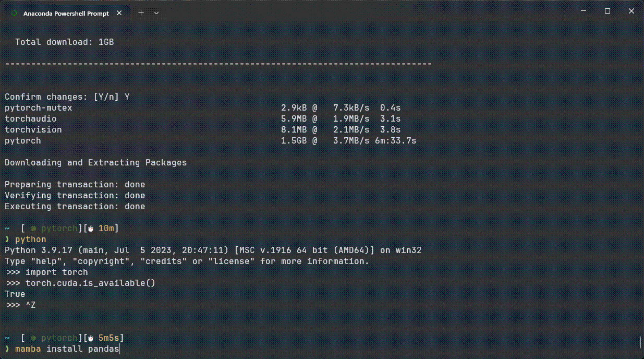Open a new terminal tab
This screenshot has width=644, height=359.
pyautogui.click(x=141, y=14)
